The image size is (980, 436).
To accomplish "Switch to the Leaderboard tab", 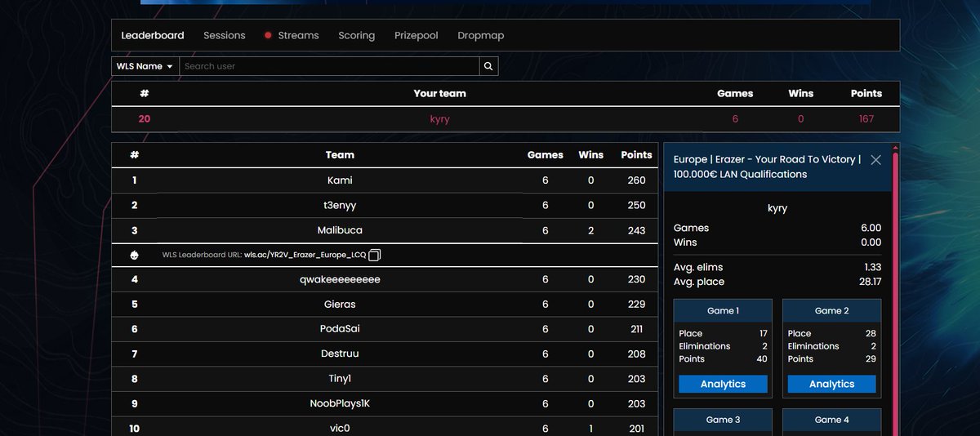I will (153, 36).
